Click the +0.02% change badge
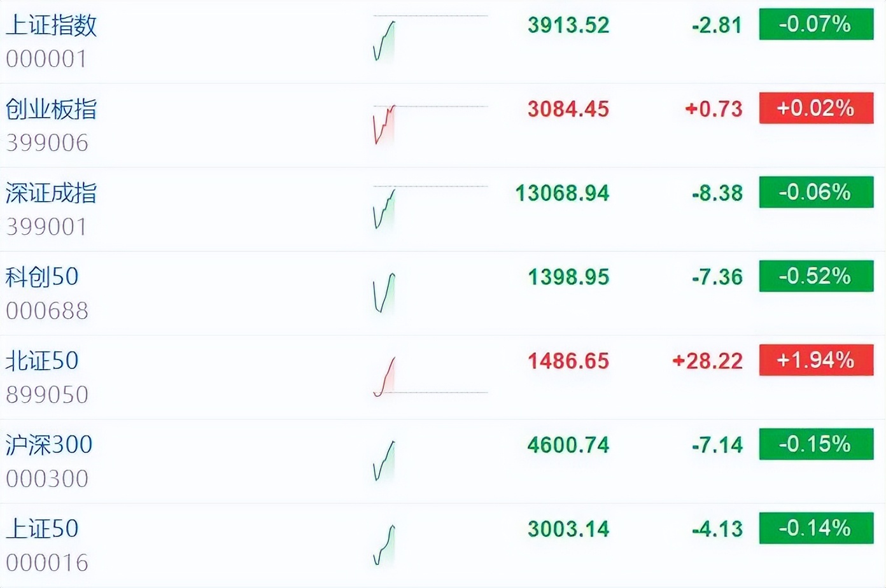 point(815,109)
